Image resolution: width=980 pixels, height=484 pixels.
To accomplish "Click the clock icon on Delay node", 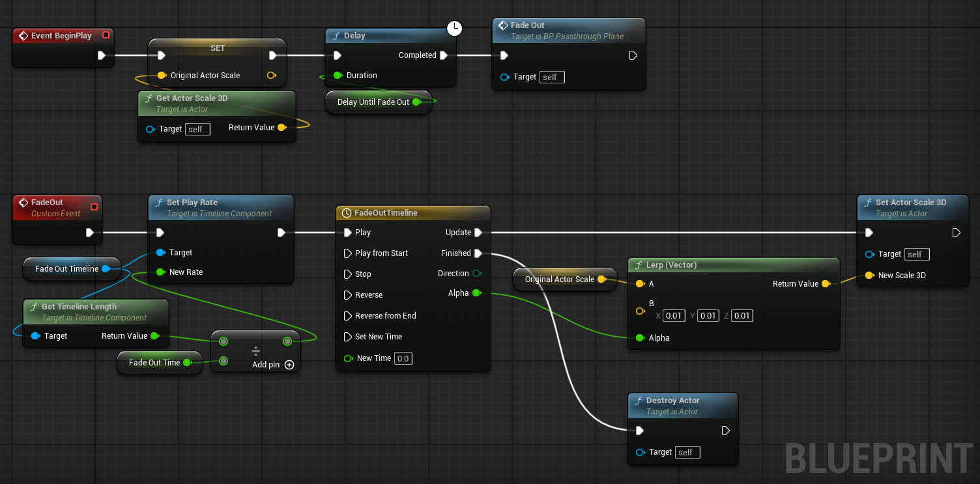I will pos(454,28).
